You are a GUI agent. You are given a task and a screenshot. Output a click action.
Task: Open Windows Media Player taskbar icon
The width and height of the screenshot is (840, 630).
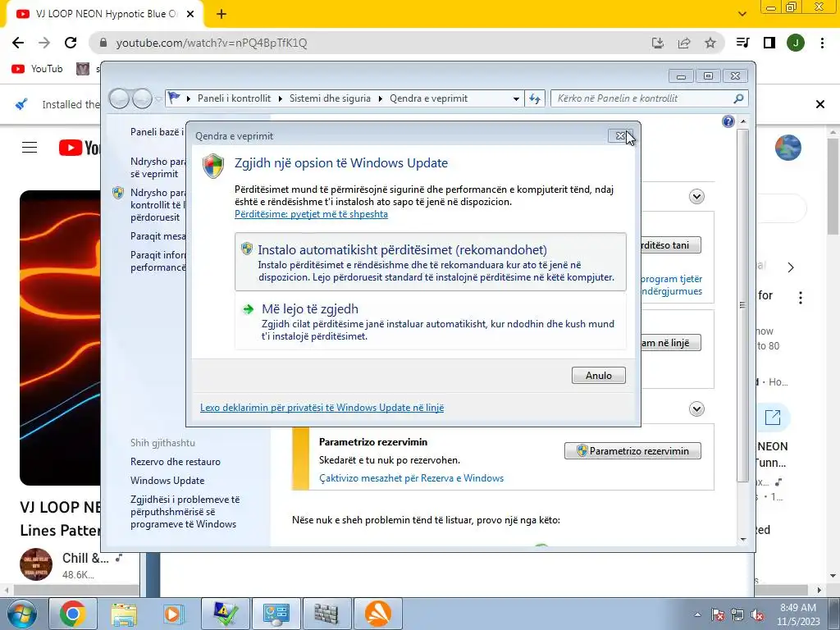click(174, 614)
